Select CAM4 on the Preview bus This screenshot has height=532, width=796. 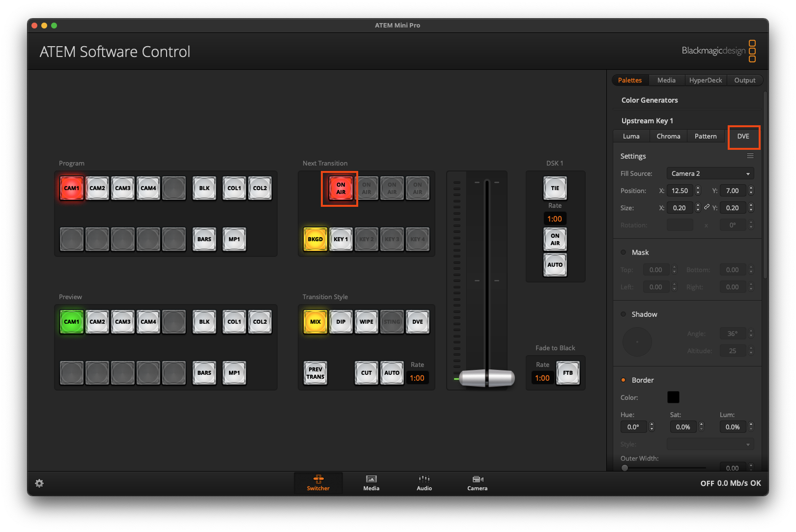148,322
